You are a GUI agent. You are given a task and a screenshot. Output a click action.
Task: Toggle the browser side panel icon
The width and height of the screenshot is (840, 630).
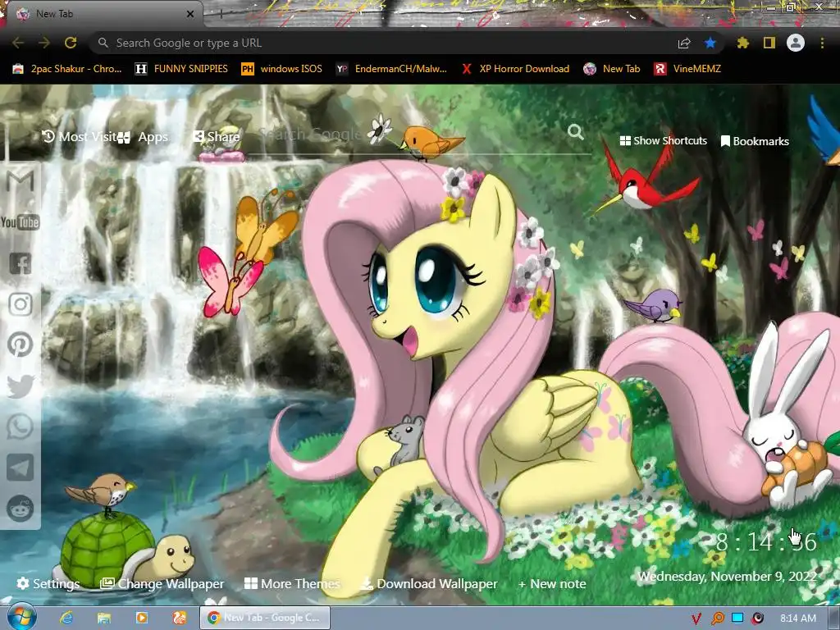769,43
